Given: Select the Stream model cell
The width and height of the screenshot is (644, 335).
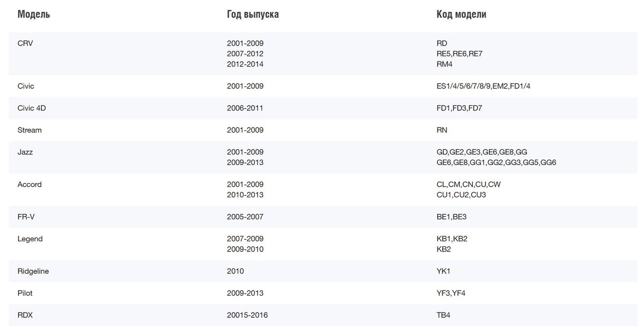Looking at the screenshot, I should point(30,130).
